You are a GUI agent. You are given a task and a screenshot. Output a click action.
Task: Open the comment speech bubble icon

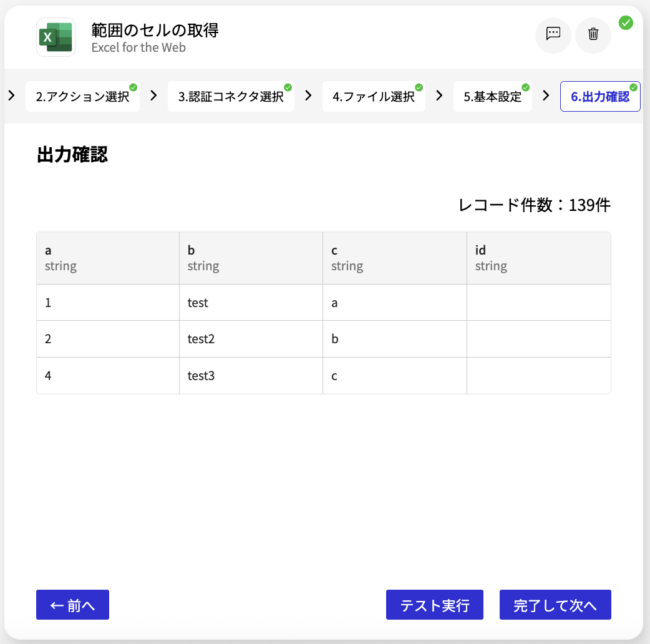(x=553, y=35)
